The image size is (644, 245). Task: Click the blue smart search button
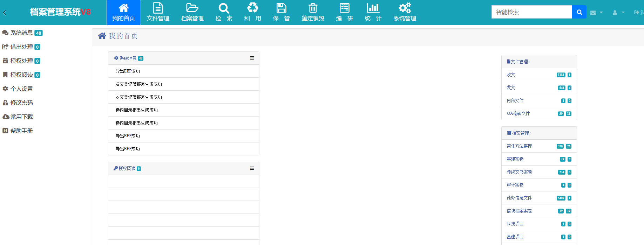(x=579, y=12)
